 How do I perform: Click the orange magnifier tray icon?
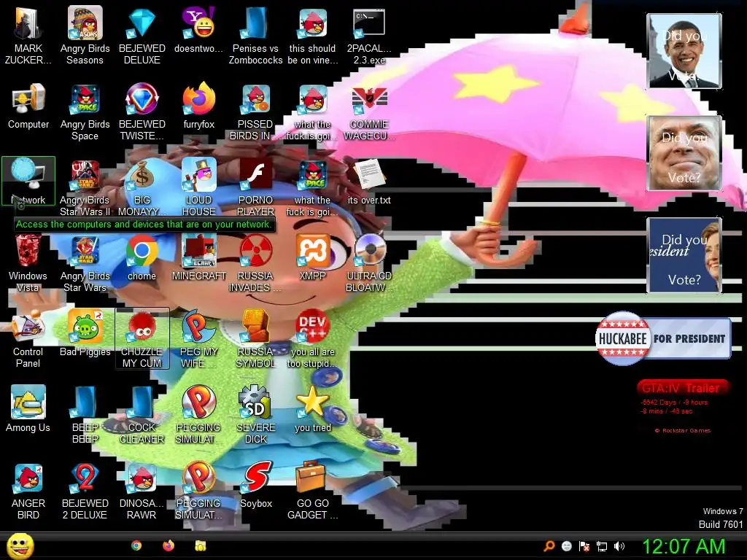549,546
